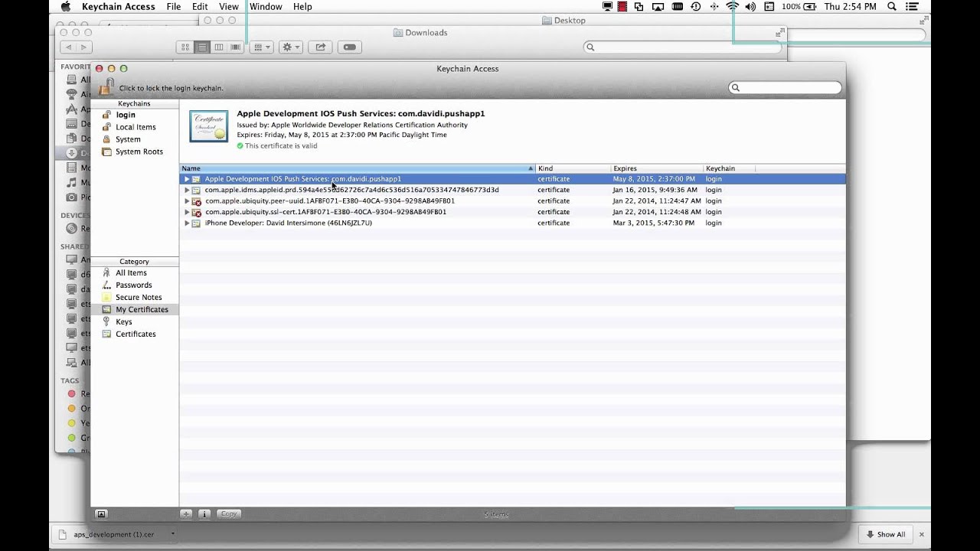This screenshot has width=980, height=551.
Task: Click the Wi-Fi icon in menu bar
Action: pyautogui.click(x=733, y=6)
